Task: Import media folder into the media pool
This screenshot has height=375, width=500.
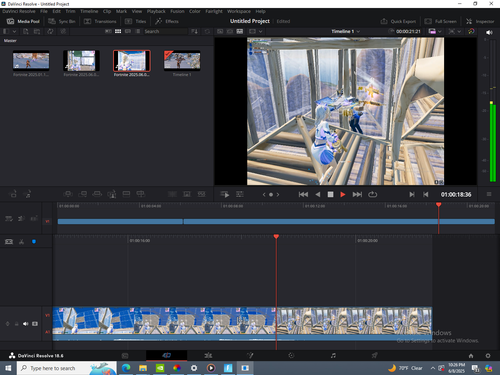Action: (37, 31)
